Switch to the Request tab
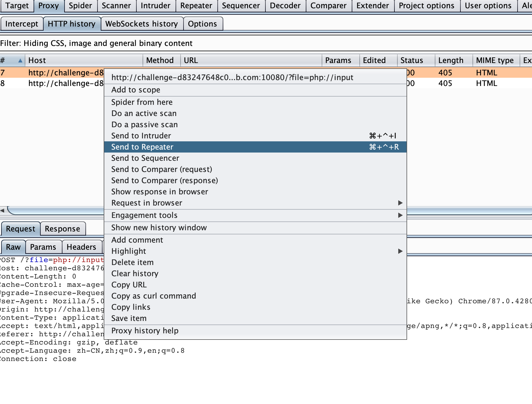 [21, 229]
